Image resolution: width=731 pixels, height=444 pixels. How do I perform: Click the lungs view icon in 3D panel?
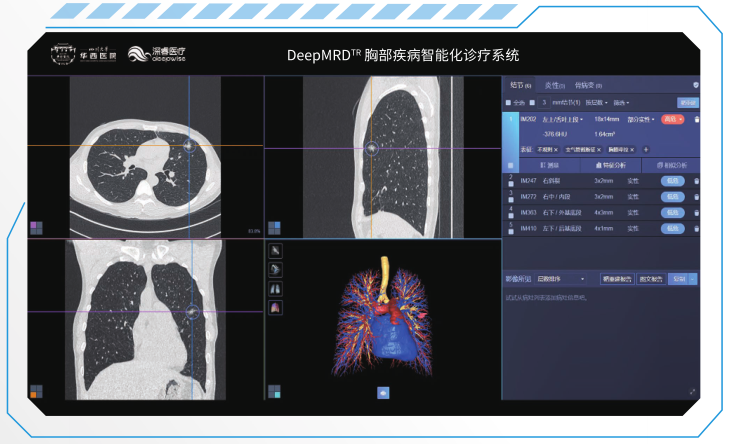pyautogui.click(x=276, y=289)
